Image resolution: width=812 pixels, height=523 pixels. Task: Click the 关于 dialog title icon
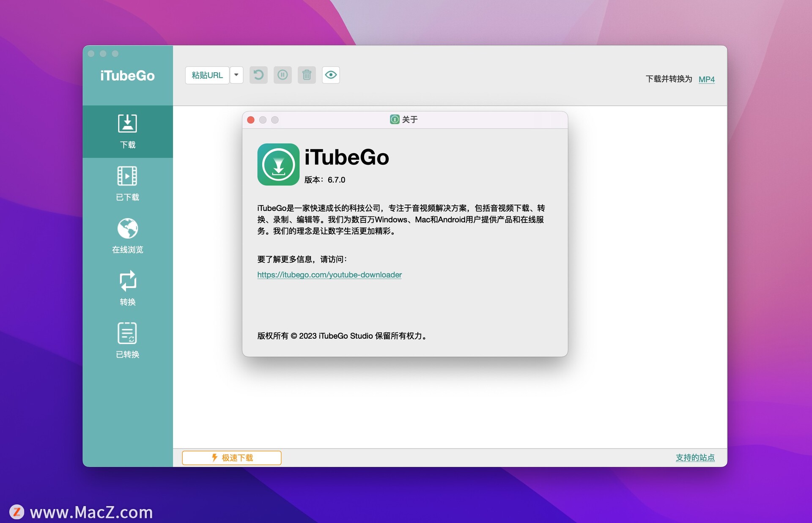pos(395,120)
